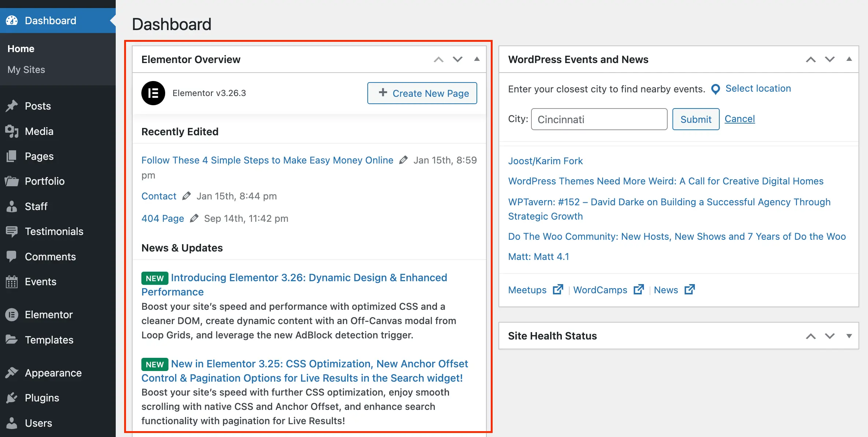This screenshot has height=437, width=868.
Task: Click the round Elementor logo in the overview widget
Action: (x=153, y=93)
